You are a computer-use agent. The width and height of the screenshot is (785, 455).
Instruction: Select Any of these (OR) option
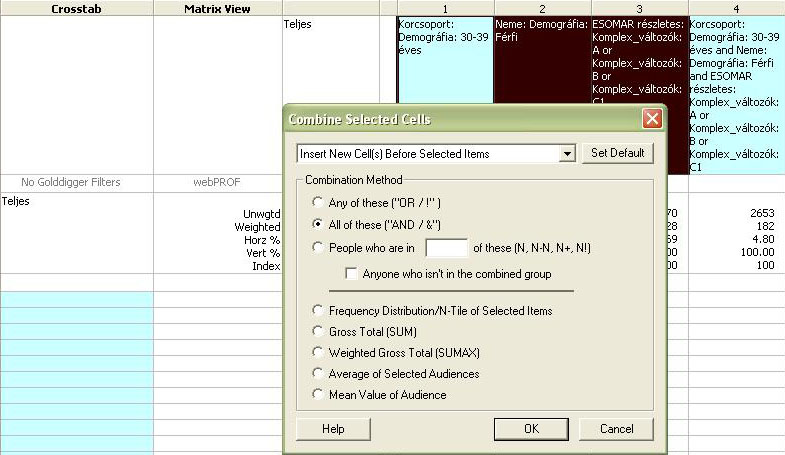[x=317, y=202]
